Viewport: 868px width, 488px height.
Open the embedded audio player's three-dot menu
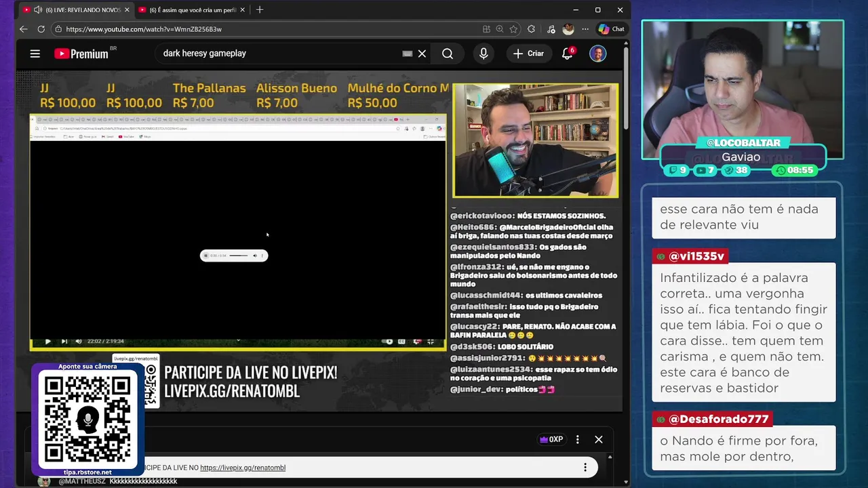(x=262, y=256)
